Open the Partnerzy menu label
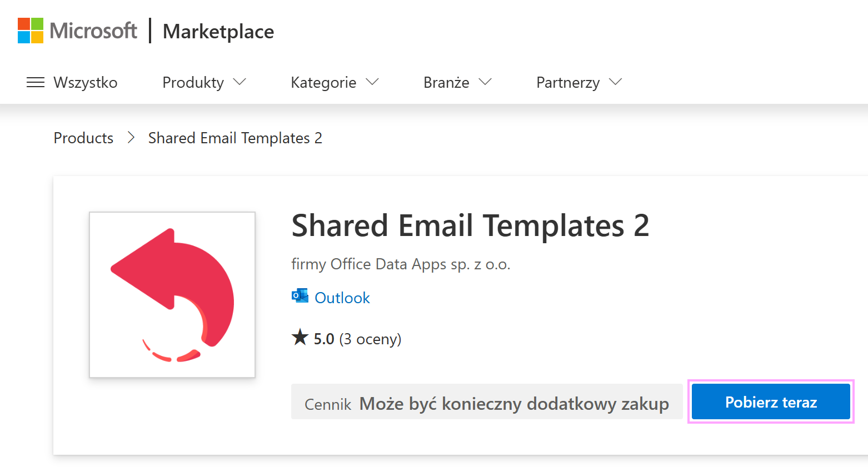The height and width of the screenshot is (472, 868). (567, 83)
